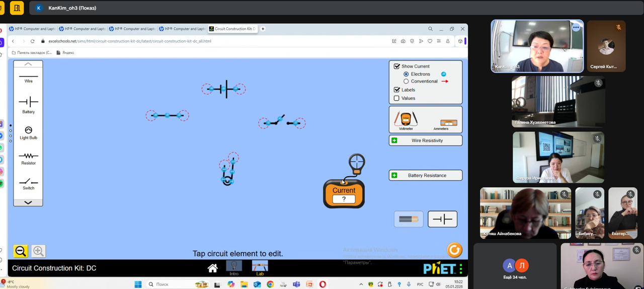Open a new browser tab
The height and width of the screenshot is (289, 644).
pyautogui.click(x=263, y=29)
